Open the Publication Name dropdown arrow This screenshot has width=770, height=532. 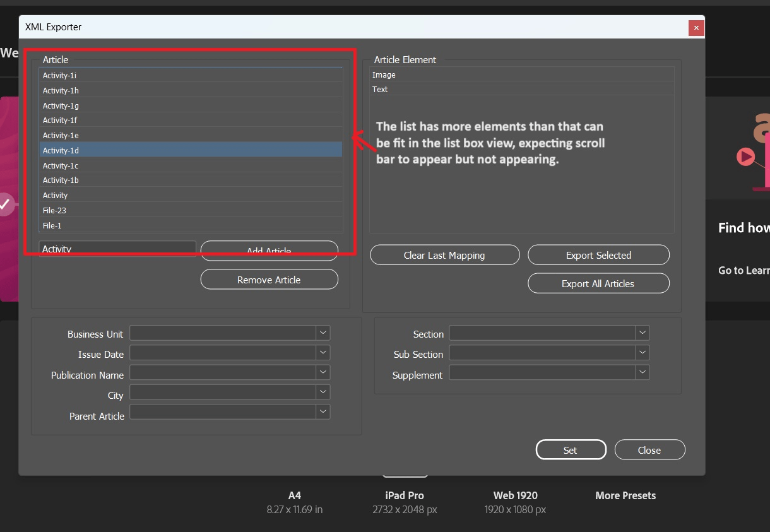pyautogui.click(x=323, y=373)
